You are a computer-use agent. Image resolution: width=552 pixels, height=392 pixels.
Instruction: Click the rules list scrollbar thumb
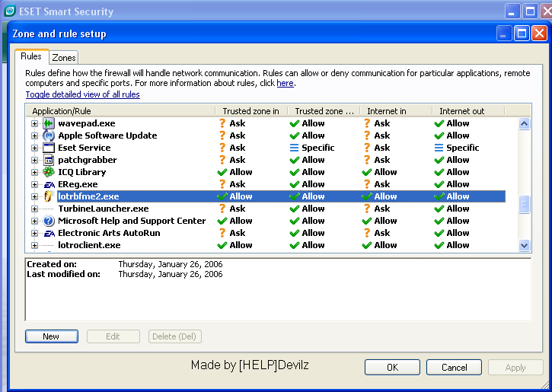point(524,205)
